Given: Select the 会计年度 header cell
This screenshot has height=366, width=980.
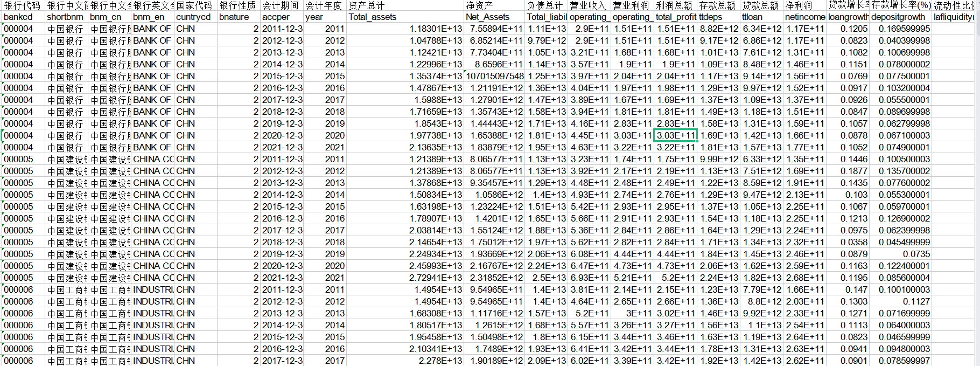Looking at the screenshot, I should [x=325, y=5].
